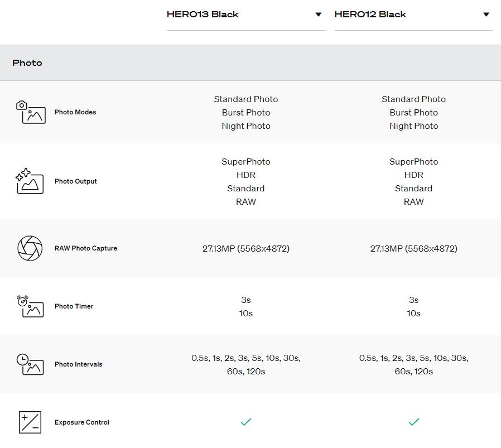Image resolution: width=501 pixels, height=448 pixels.
Task: Click HERO13 Night Photo mode text
Action: (x=246, y=126)
